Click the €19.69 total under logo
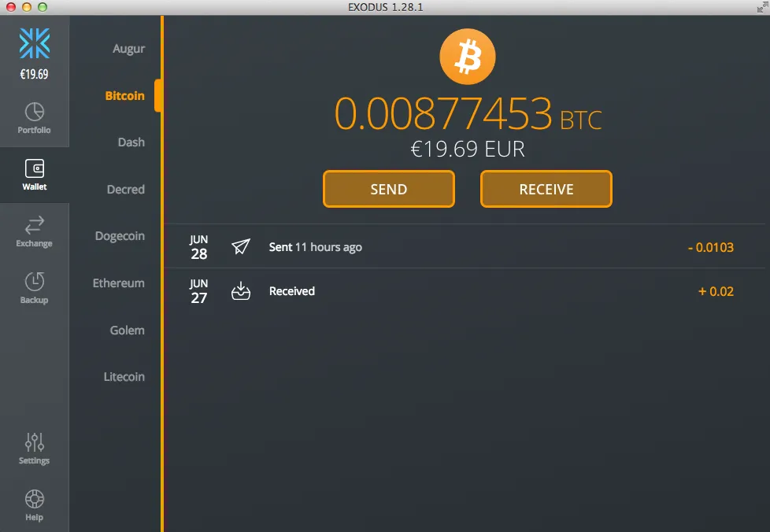Image resolution: width=770 pixels, height=532 pixels. [x=35, y=74]
